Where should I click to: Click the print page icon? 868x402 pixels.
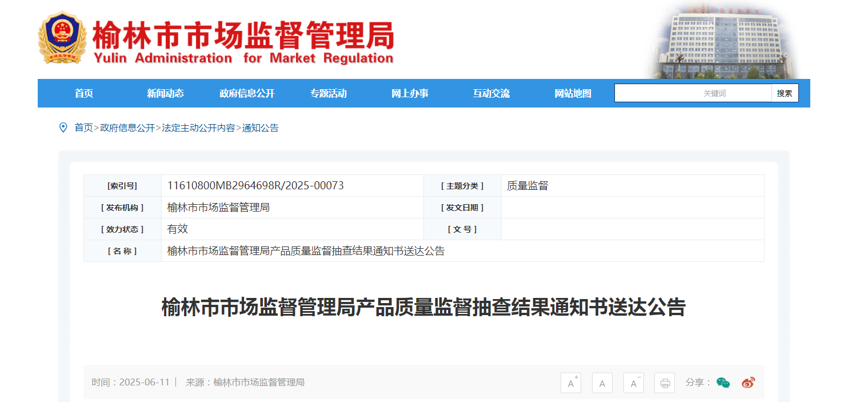click(x=665, y=383)
